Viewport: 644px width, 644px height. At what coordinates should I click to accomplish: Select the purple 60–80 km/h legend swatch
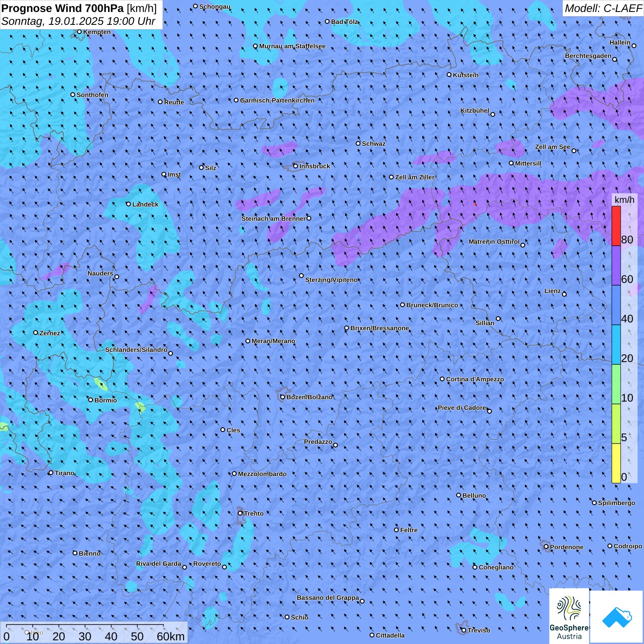coord(616,265)
